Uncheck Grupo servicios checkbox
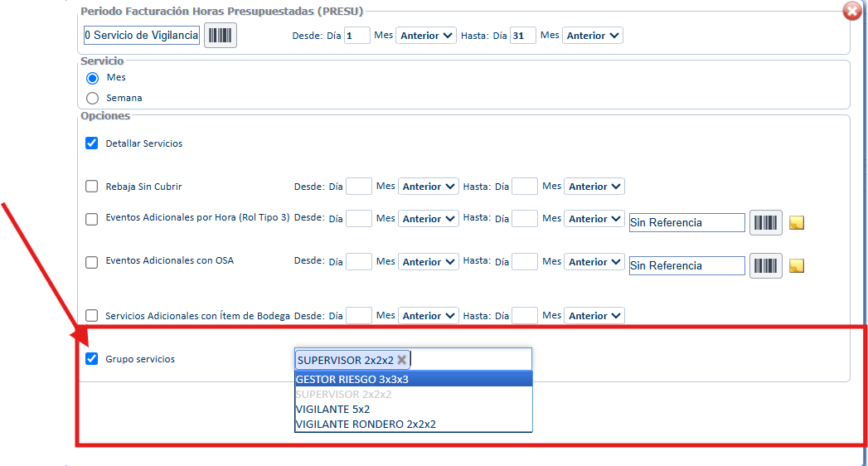The image size is (868, 466). [92, 359]
